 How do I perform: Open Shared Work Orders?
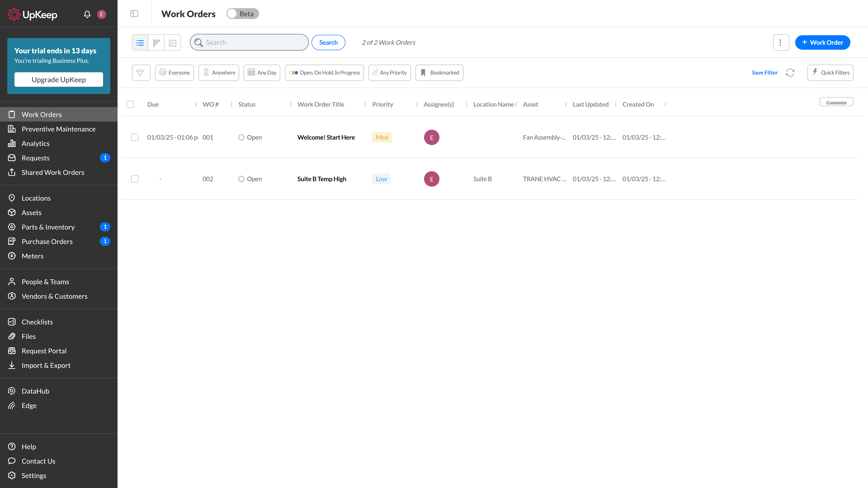click(x=59, y=172)
